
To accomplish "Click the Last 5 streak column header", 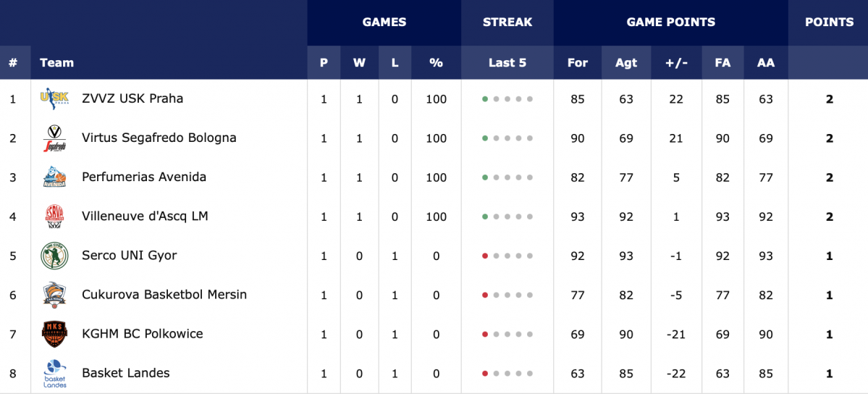I will coord(507,62).
